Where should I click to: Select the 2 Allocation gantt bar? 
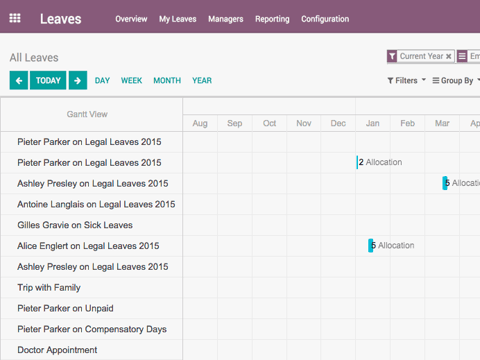379,162
